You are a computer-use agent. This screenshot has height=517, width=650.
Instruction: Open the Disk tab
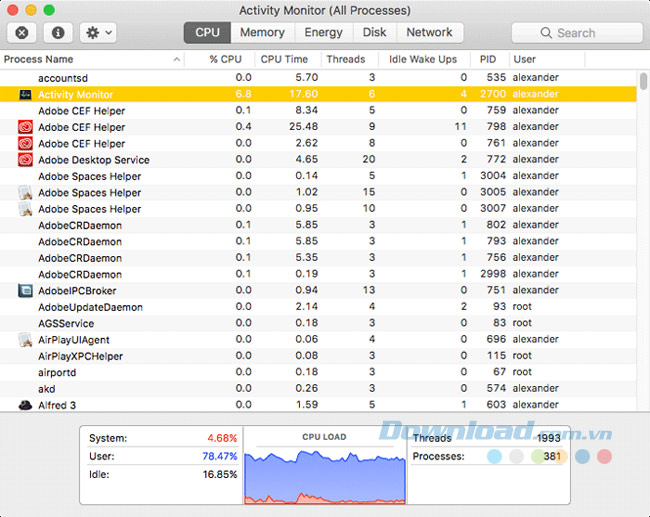click(x=375, y=32)
